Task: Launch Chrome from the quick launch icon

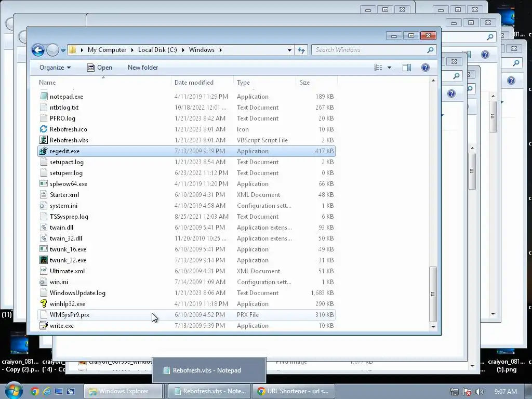Action: coord(35,391)
